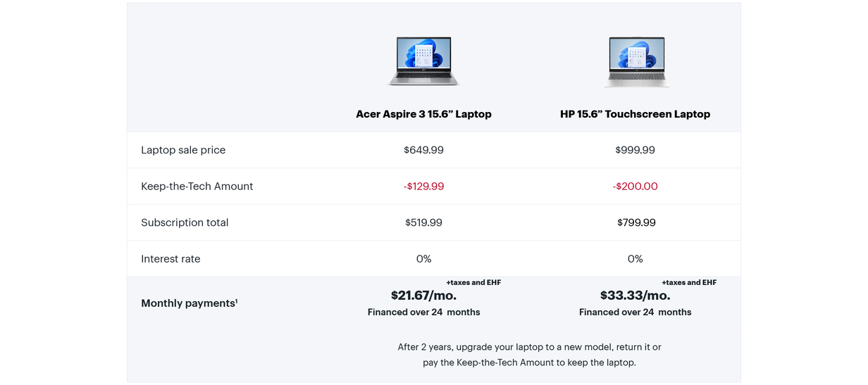This screenshot has height=385, width=868.
Task: Click the $999.99 HP sale price
Action: point(635,150)
